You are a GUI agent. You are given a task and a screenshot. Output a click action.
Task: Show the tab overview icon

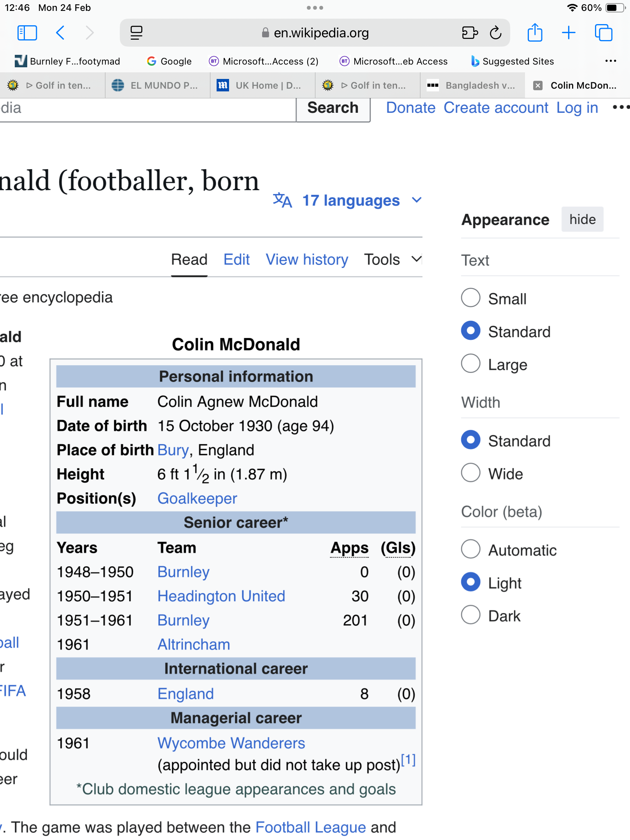[x=604, y=33]
